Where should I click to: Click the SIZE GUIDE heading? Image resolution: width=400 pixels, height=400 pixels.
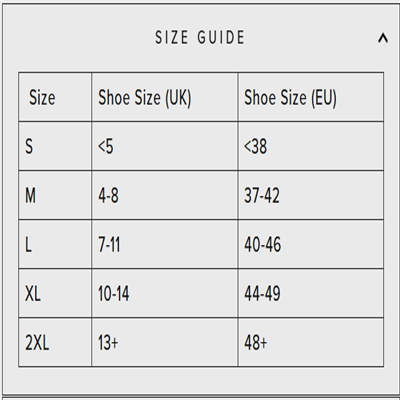coord(200,37)
